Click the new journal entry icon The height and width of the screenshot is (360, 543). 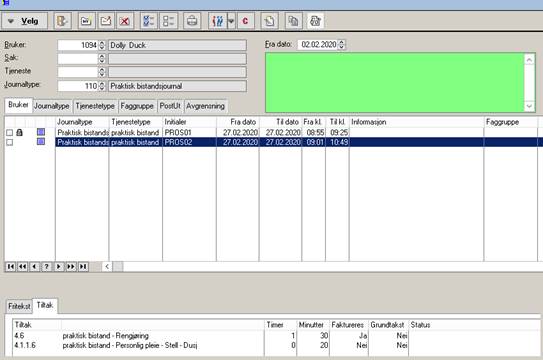(86, 21)
